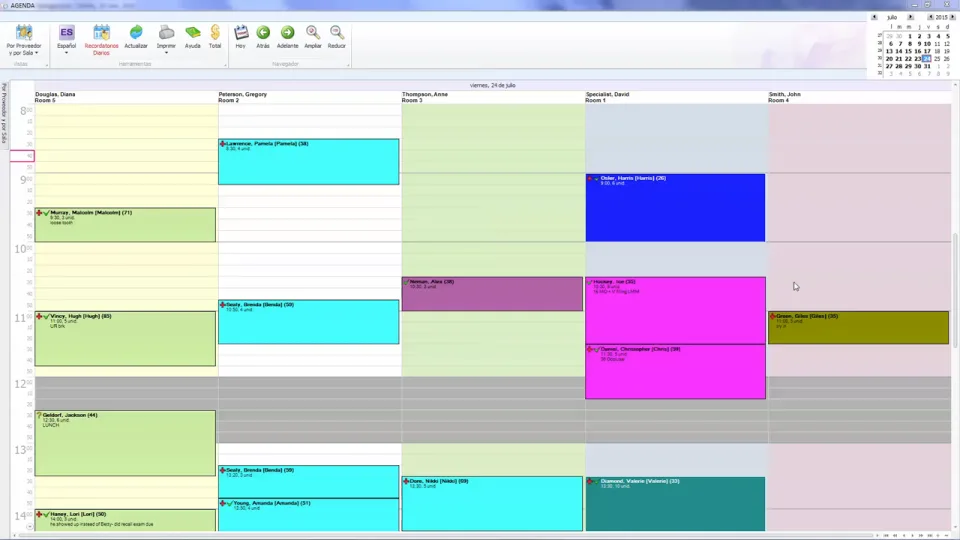Viewport: 960px width, 540px height.
Task: Go to previous year before 2015
Action: click(931, 17)
